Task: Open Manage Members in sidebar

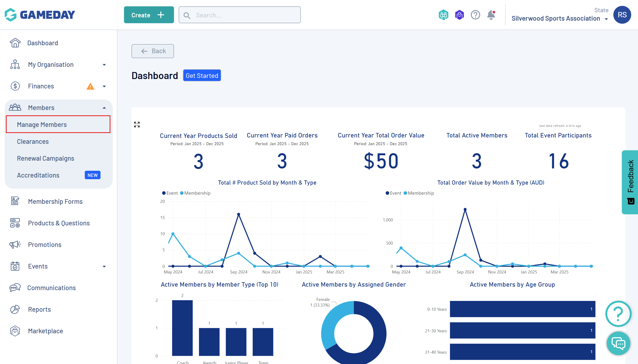Action: tap(42, 125)
